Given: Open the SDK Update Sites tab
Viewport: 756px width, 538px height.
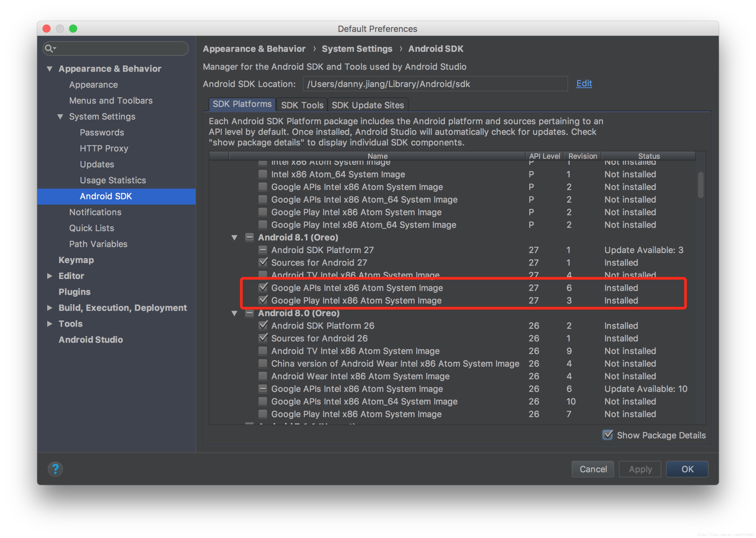Looking at the screenshot, I should [367, 105].
